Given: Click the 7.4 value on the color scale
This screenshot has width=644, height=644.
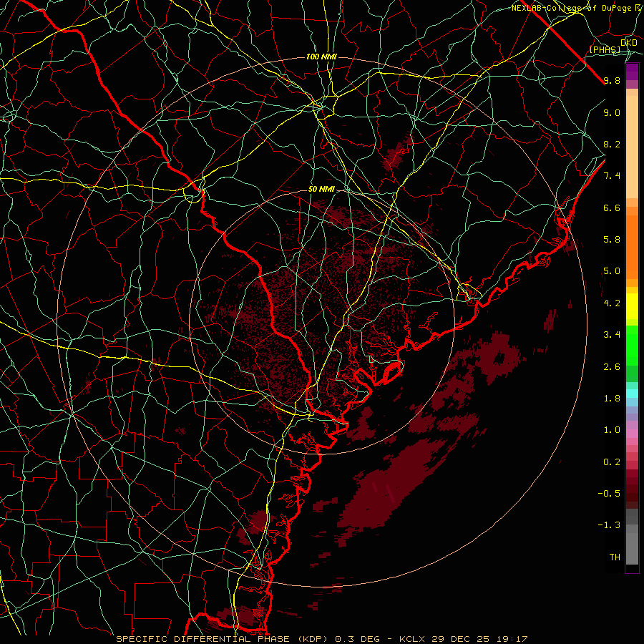Looking at the screenshot, I should pyautogui.click(x=612, y=176).
